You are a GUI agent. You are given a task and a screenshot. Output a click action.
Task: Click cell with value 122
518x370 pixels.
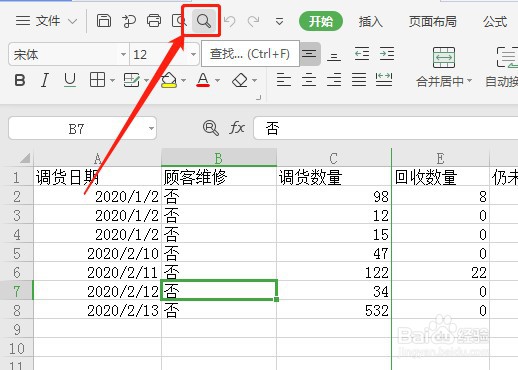(x=334, y=272)
